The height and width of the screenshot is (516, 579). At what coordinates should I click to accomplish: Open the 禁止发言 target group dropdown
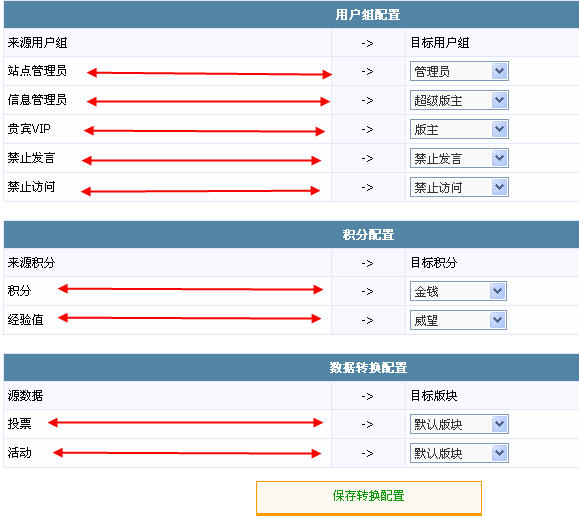tap(459, 158)
